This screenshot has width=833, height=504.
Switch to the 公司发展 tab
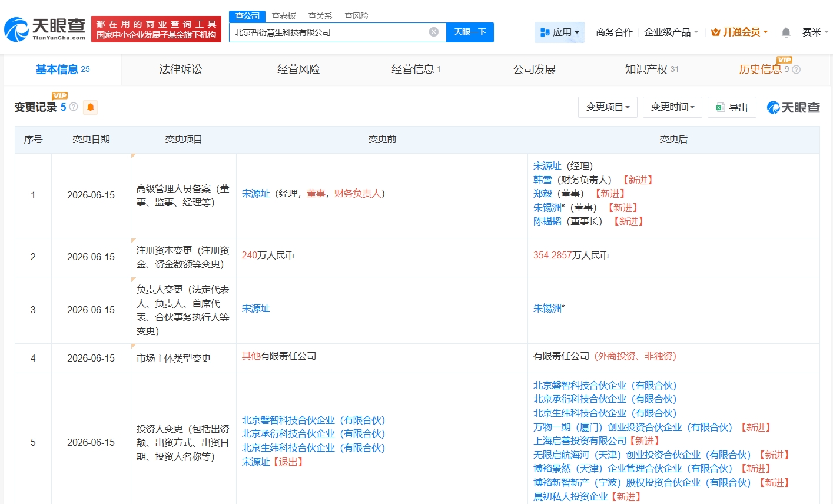(x=535, y=69)
